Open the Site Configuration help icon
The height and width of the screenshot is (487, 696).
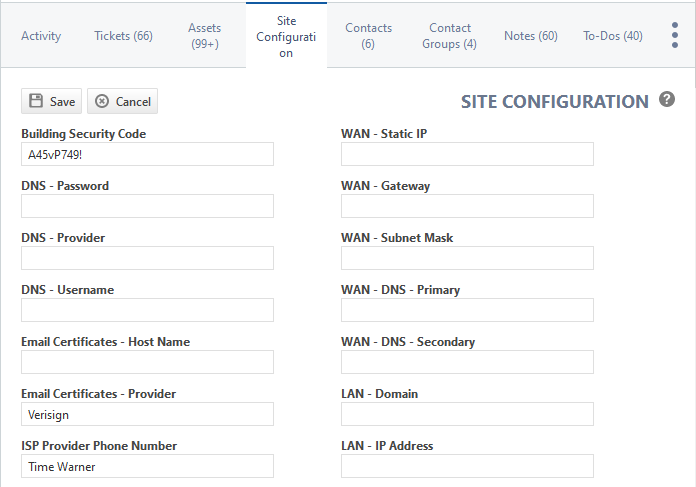point(667,99)
